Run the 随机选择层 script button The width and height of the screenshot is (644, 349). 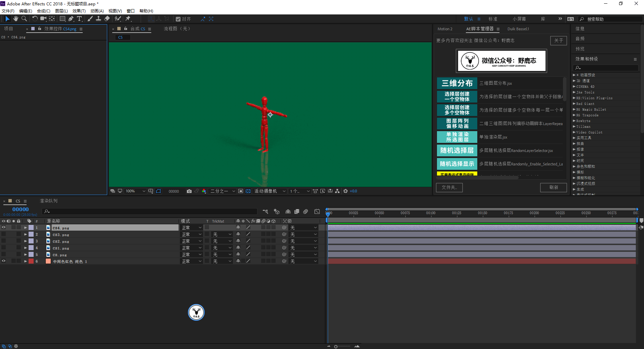[x=457, y=151]
